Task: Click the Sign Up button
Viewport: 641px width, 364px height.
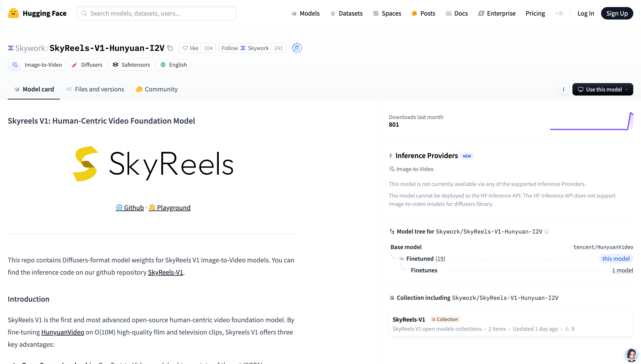Action: click(617, 13)
